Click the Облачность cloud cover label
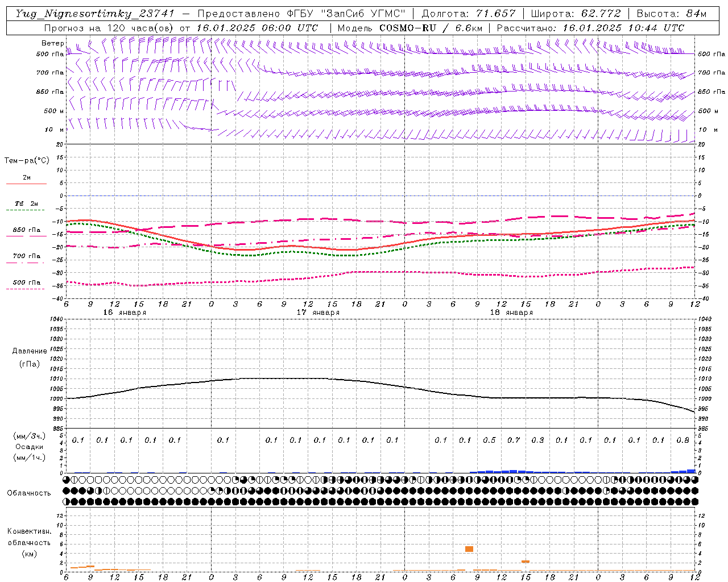Screen dimensions: 728x582 coord(29,493)
